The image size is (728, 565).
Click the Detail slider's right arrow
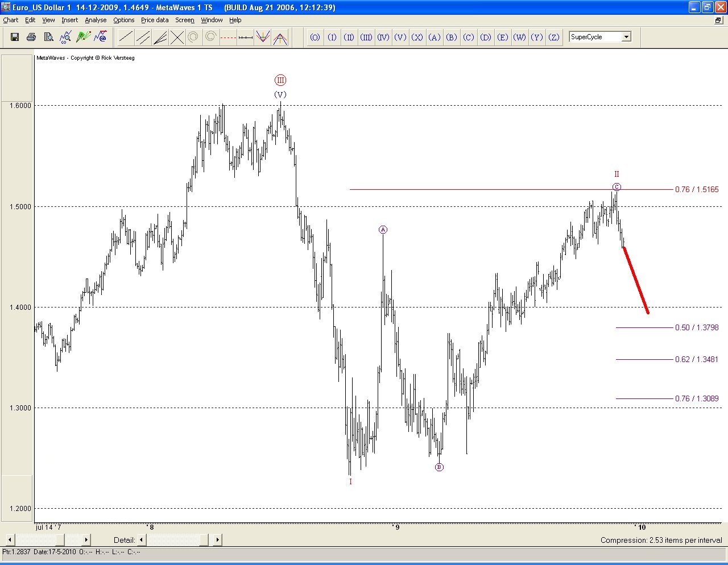tap(217, 540)
